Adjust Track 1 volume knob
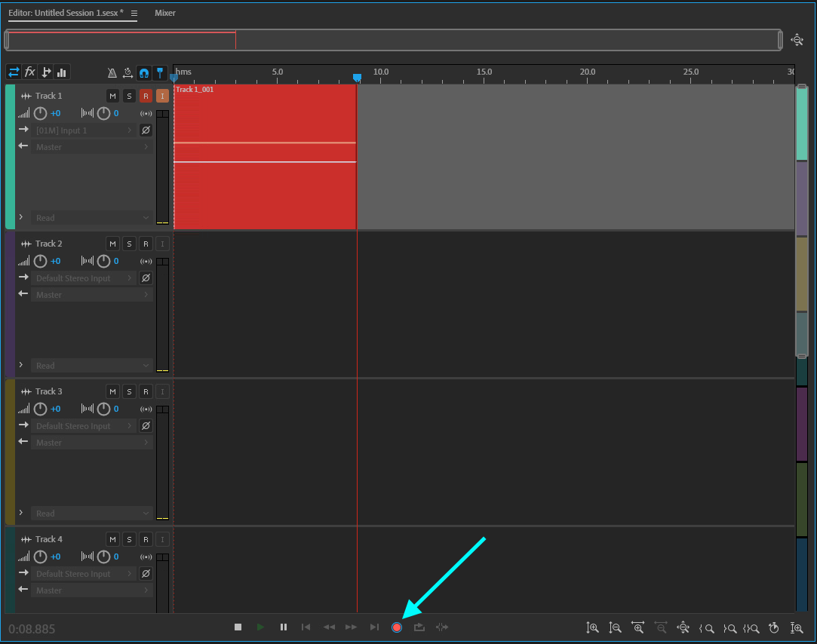Viewport: 817px width, 644px height. click(x=40, y=113)
